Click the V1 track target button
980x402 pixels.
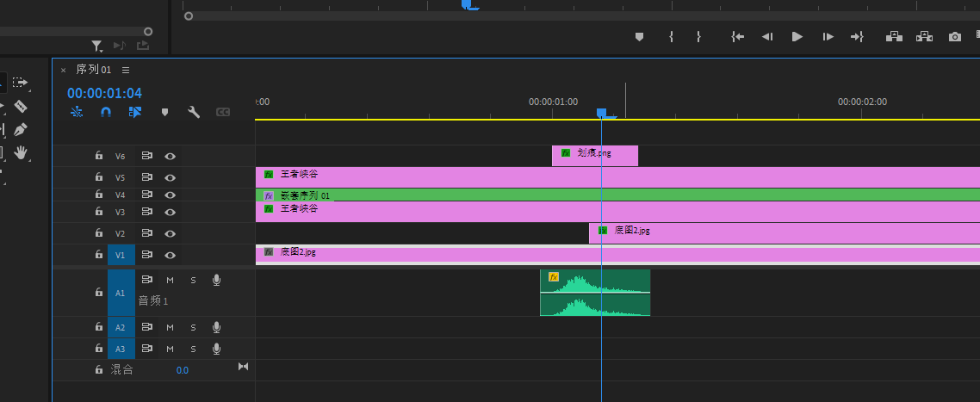click(120, 256)
